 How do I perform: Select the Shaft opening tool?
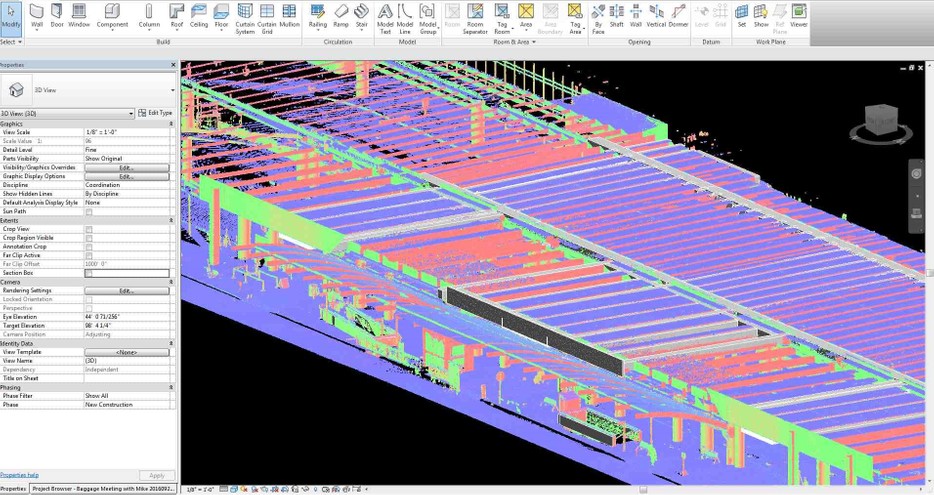point(617,17)
